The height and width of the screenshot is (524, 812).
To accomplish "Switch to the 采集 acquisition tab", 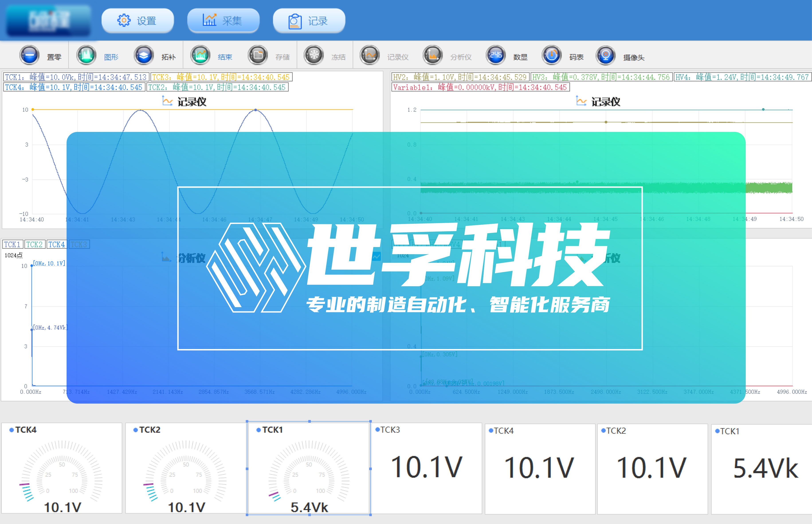I will [x=223, y=21].
